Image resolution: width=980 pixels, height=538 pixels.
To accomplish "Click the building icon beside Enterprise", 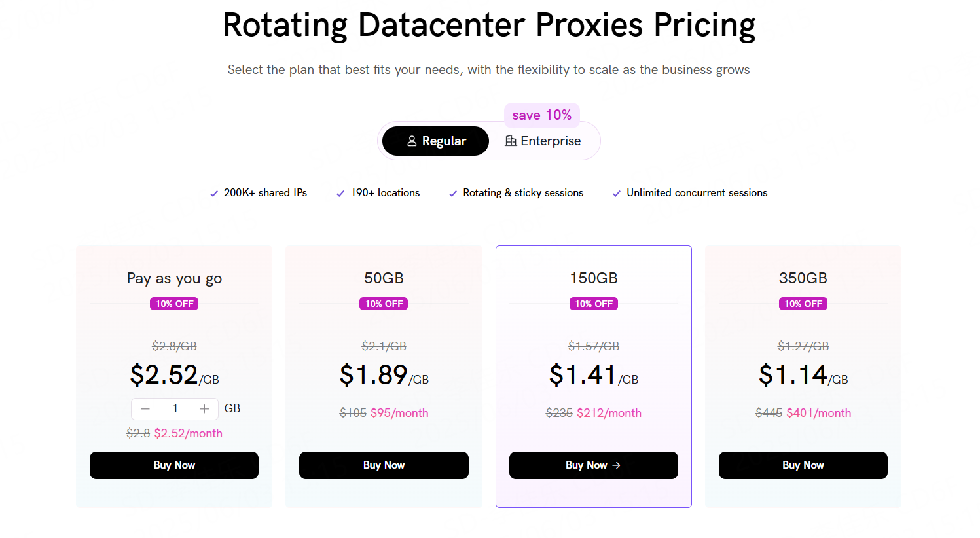I will pyautogui.click(x=511, y=141).
